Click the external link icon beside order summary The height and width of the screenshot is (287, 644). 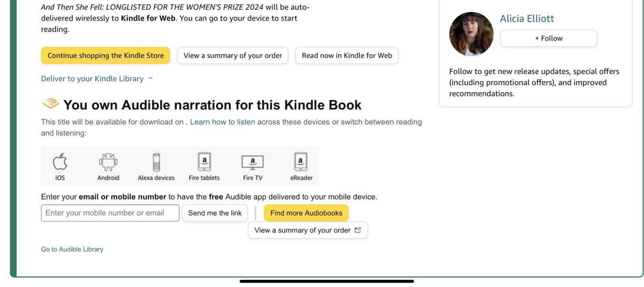[x=357, y=230]
